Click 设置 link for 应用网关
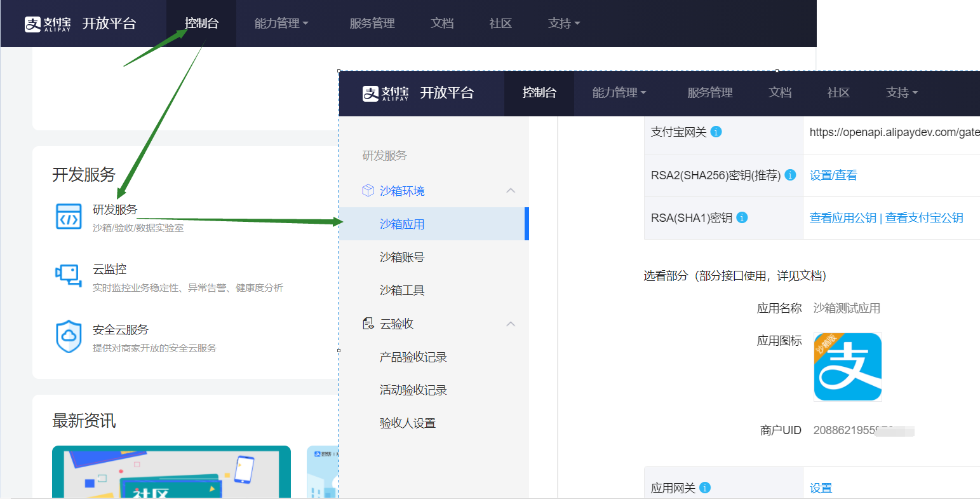The height and width of the screenshot is (499, 980). point(821,488)
